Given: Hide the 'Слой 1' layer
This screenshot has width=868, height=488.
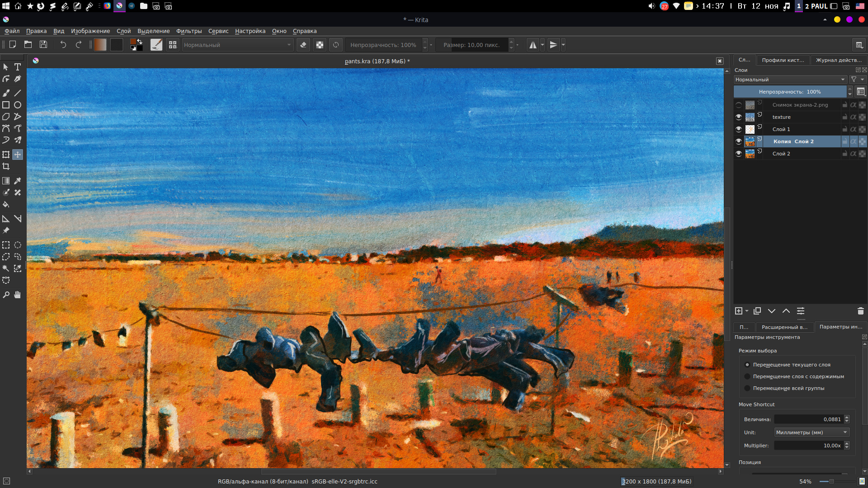Looking at the screenshot, I should click(739, 129).
